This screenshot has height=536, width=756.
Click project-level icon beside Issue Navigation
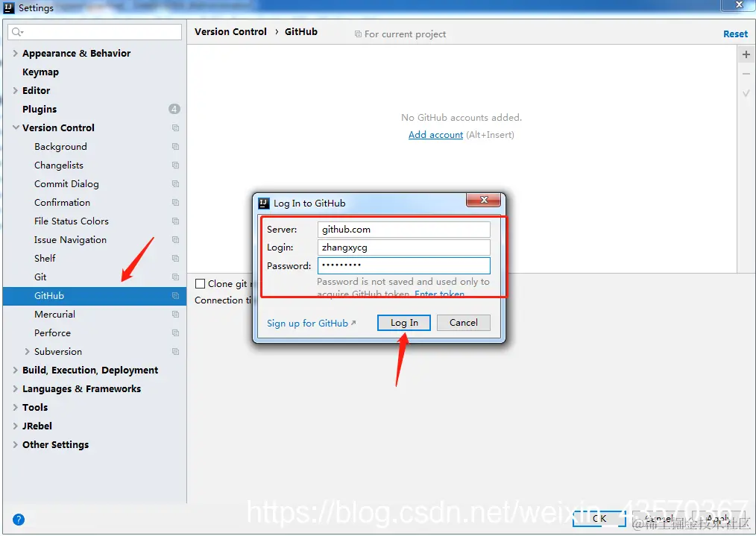[x=175, y=239]
